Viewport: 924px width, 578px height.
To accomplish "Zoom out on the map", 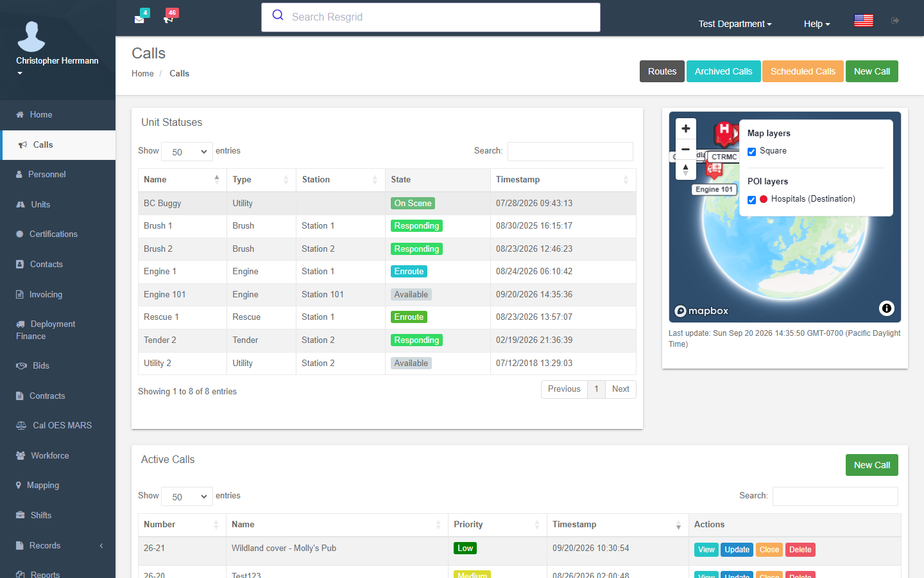I will click(686, 149).
